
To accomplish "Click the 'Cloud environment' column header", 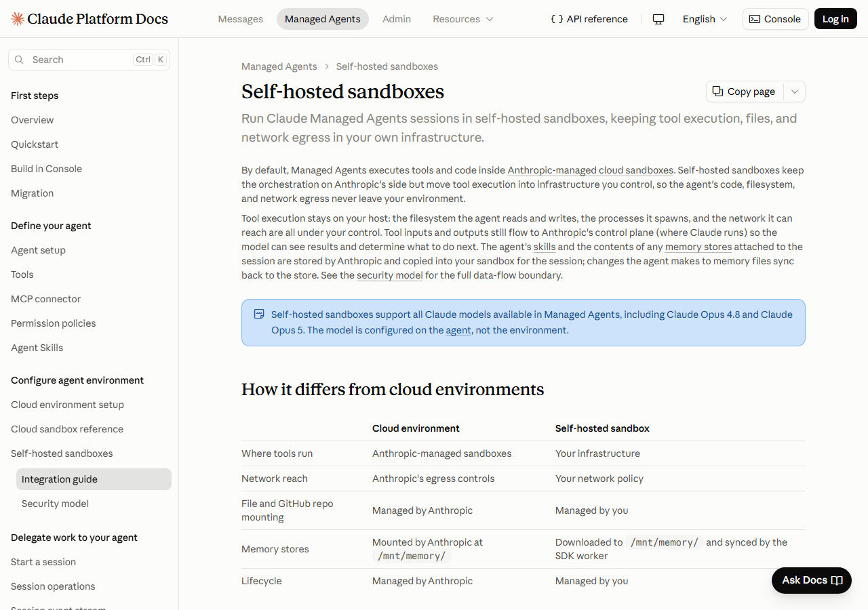I will click(x=416, y=428).
